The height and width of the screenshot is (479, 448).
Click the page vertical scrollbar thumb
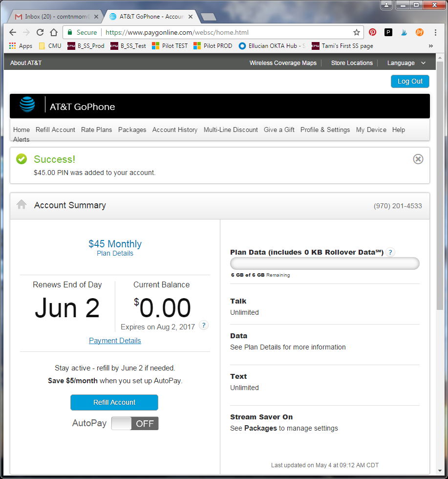pos(440,186)
